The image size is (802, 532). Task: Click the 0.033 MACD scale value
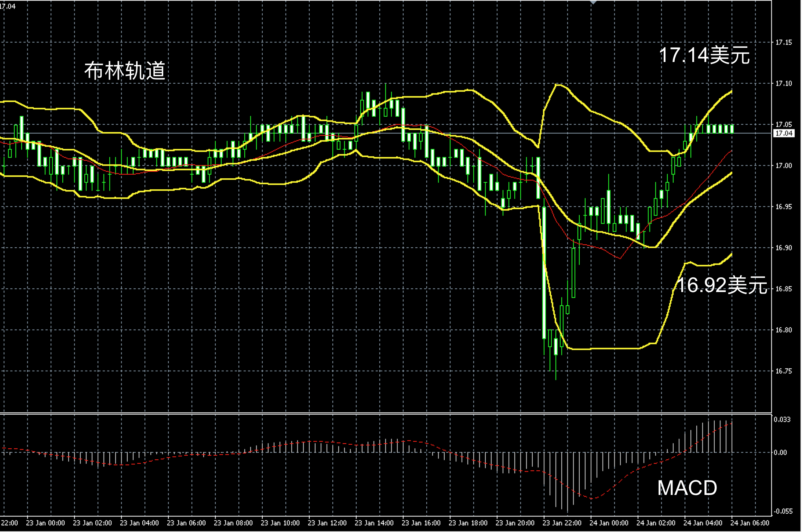coord(782,419)
